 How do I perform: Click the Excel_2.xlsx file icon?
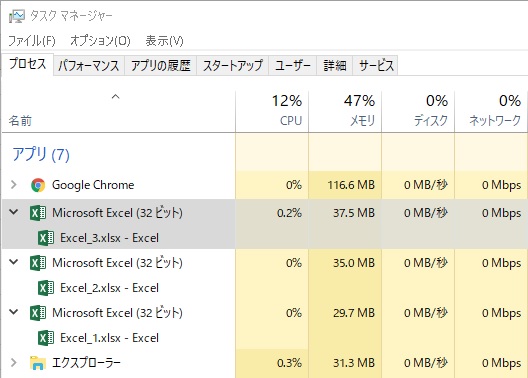coord(46,288)
